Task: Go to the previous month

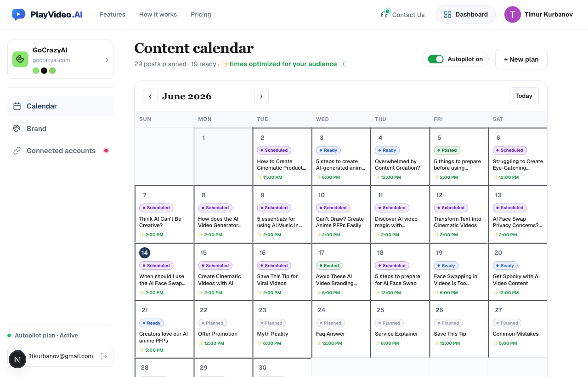Action: coord(150,96)
